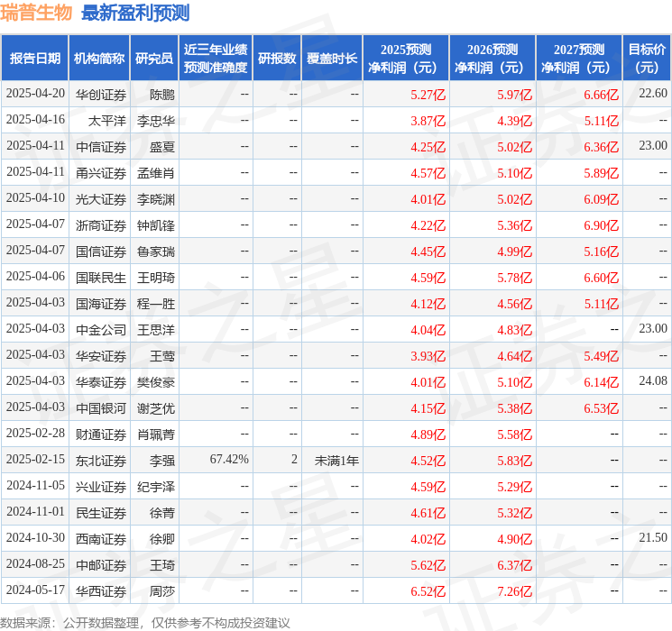The width and height of the screenshot is (672, 631).
Task: Click the target price 21.50
Action: (653, 537)
